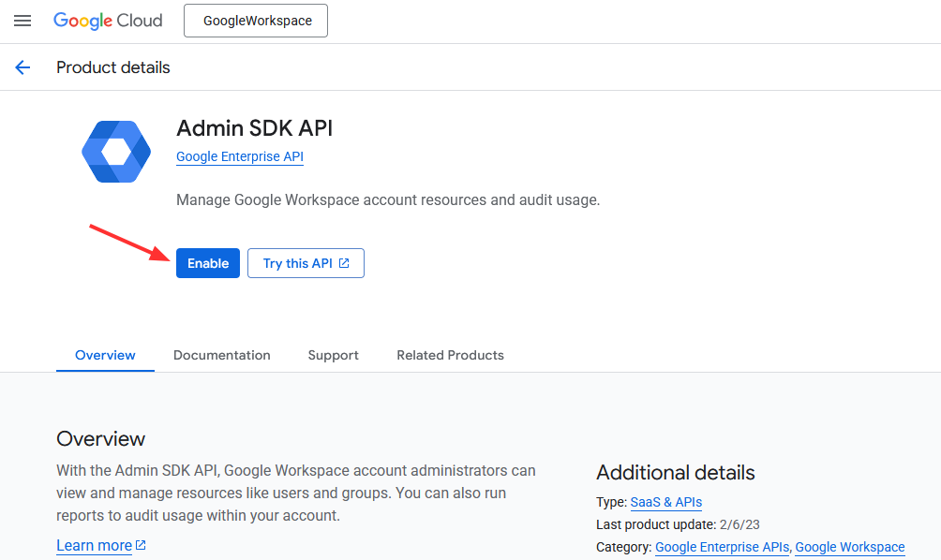Image resolution: width=941 pixels, height=560 pixels.
Task: Click the Admin SDK API hexagon logo
Action: click(116, 151)
